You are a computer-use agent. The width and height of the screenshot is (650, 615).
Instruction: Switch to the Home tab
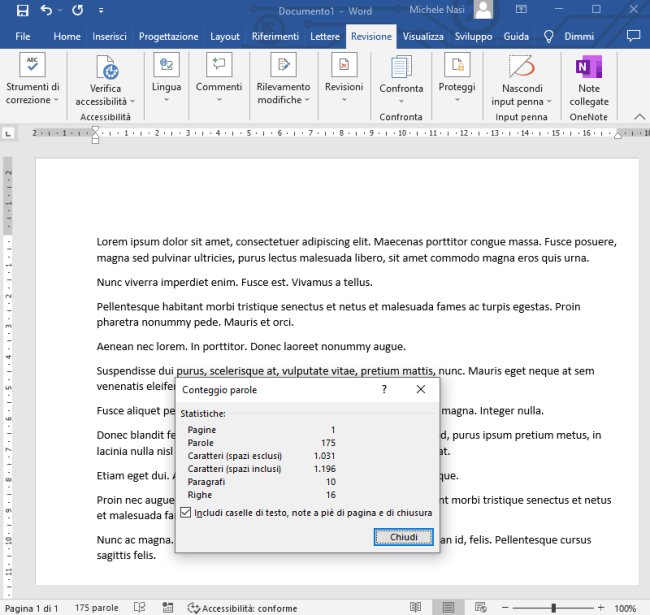tap(67, 36)
